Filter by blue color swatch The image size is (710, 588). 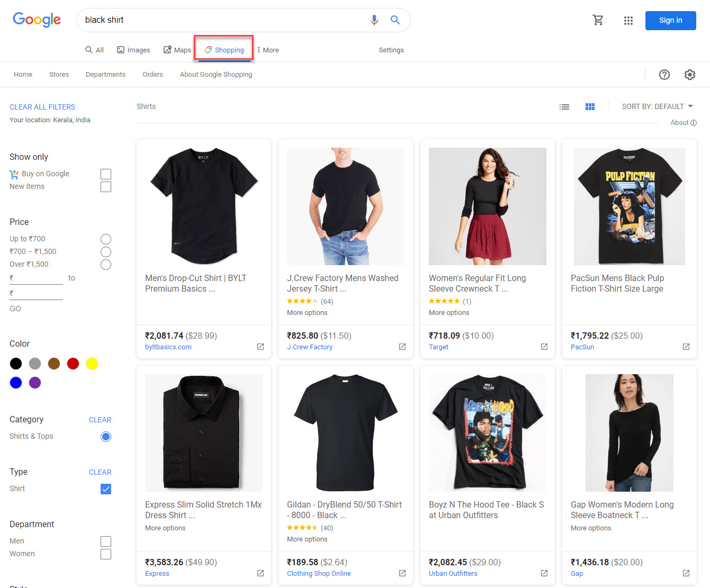[x=16, y=383]
